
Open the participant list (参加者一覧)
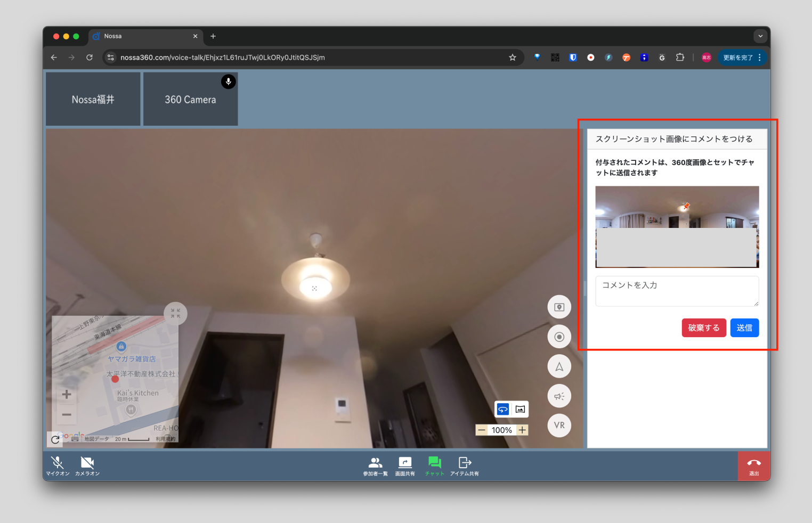pos(376,466)
